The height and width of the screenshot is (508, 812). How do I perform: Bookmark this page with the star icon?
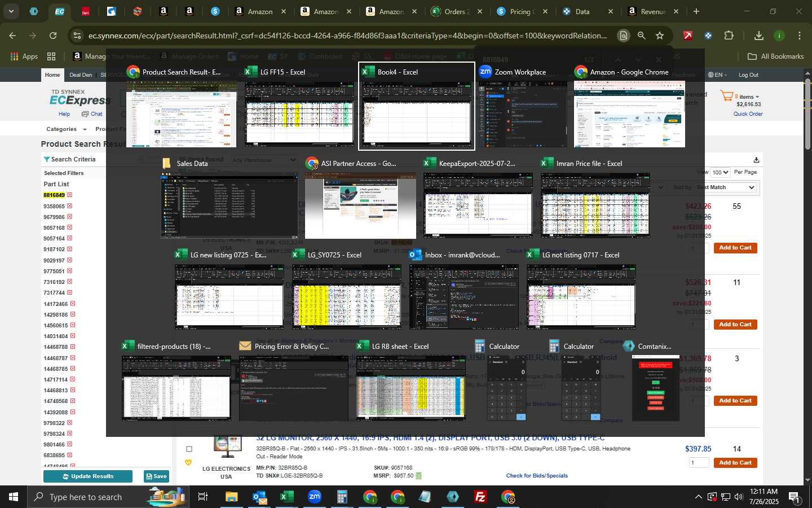click(660, 36)
